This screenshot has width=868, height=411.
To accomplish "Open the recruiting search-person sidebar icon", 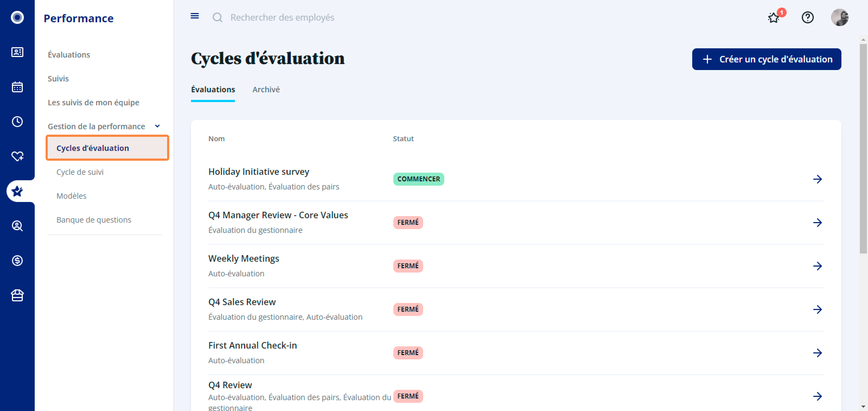I will pyautogui.click(x=17, y=226).
